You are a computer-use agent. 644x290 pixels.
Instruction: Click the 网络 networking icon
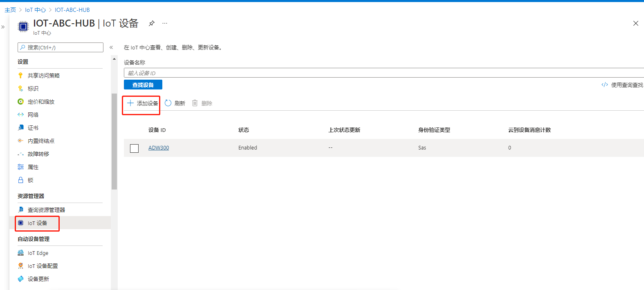[20, 114]
